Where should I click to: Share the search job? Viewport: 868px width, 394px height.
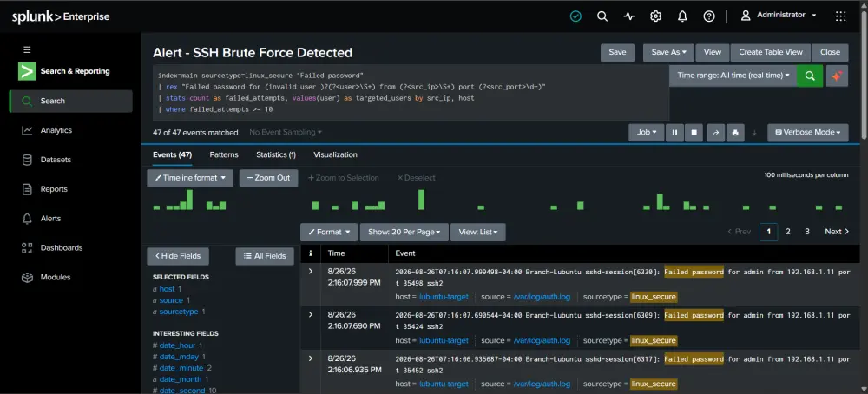pos(716,133)
